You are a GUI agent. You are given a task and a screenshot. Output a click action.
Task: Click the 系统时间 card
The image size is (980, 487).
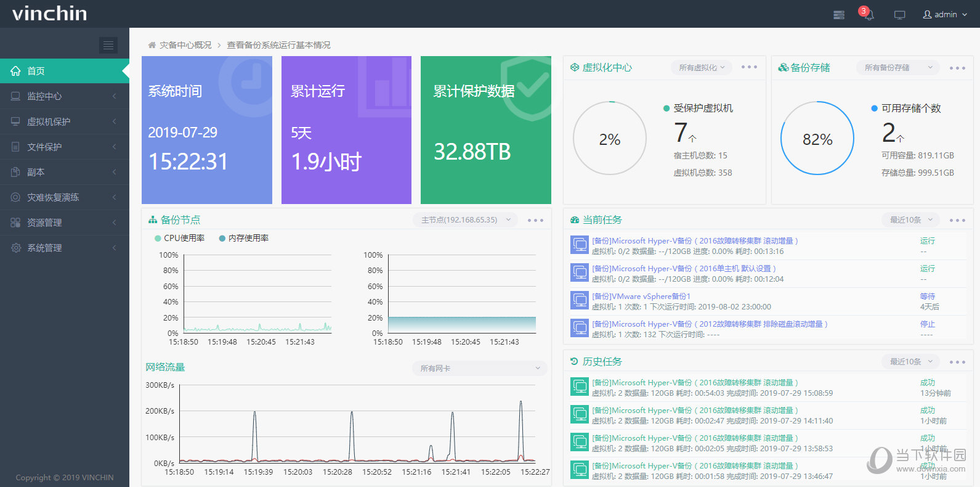coord(207,130)
